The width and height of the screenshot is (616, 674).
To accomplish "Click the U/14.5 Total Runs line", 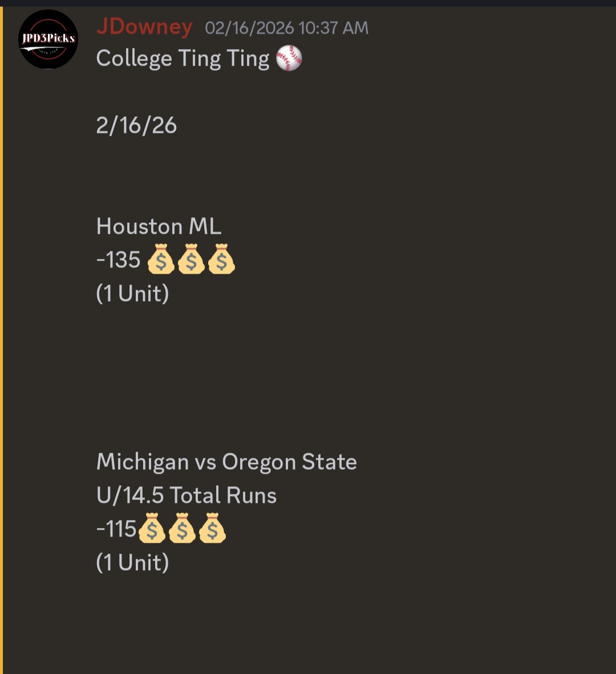I will (187, 495).
